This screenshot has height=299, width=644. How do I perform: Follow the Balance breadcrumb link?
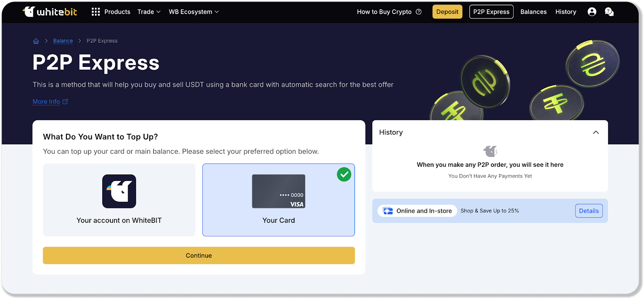[63, 41]
